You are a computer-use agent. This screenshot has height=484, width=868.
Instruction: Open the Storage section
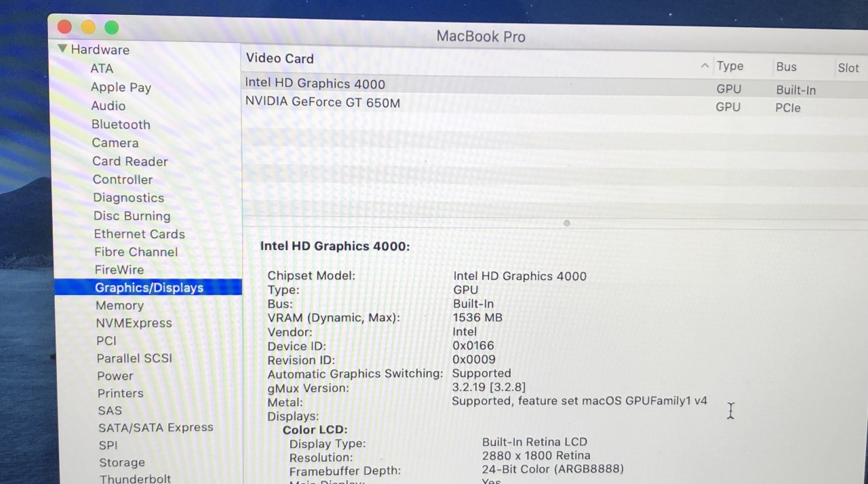(x=121, y=462)
